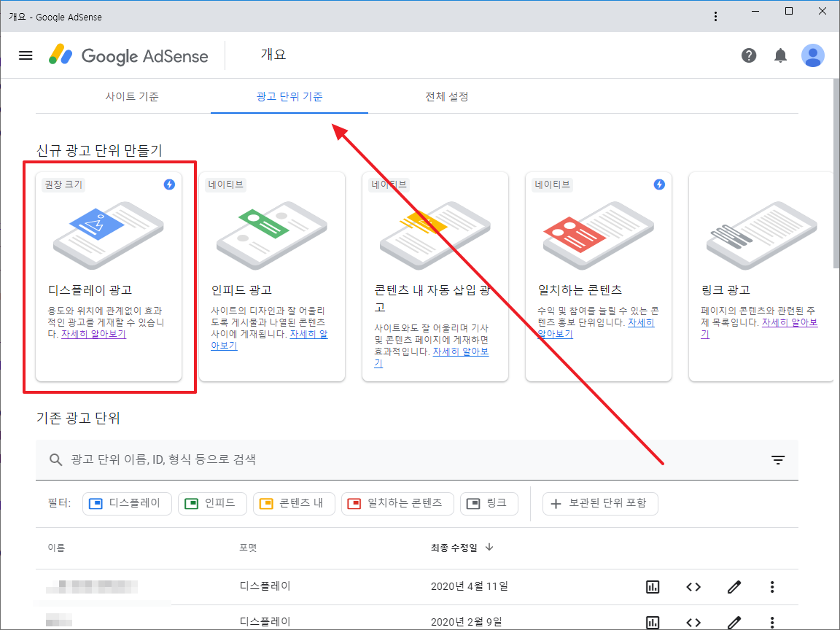Toggle the 디스플레이 filter chip
The width and height of the screenshot is (840, 630).
click(x=127, y=504)
